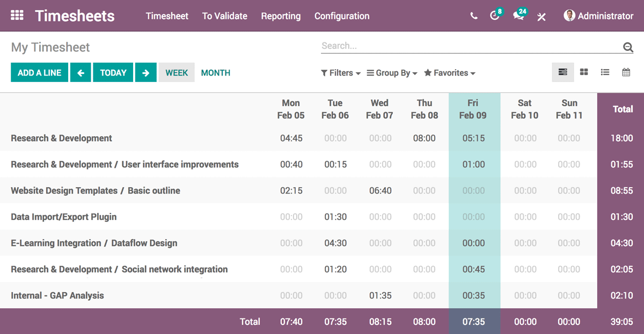Switch to the list view icon
The width and height of the screenshot is (644, 334).
point(605,72)
